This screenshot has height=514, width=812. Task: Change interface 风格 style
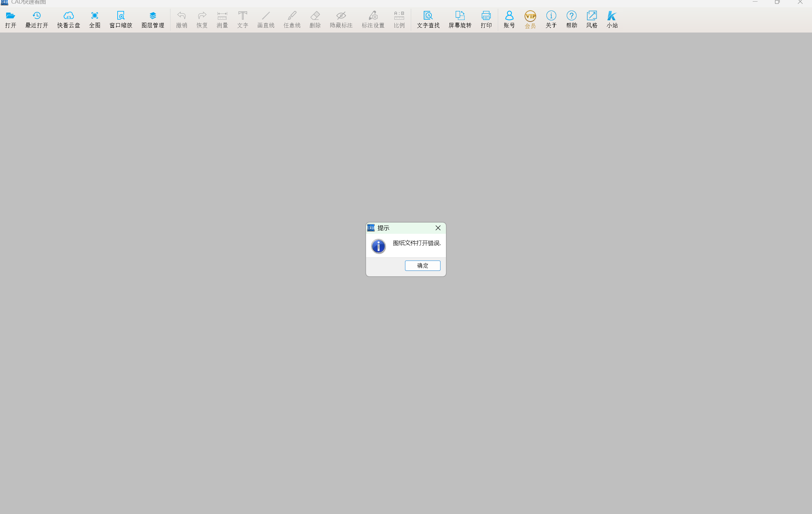pos(592,16)
